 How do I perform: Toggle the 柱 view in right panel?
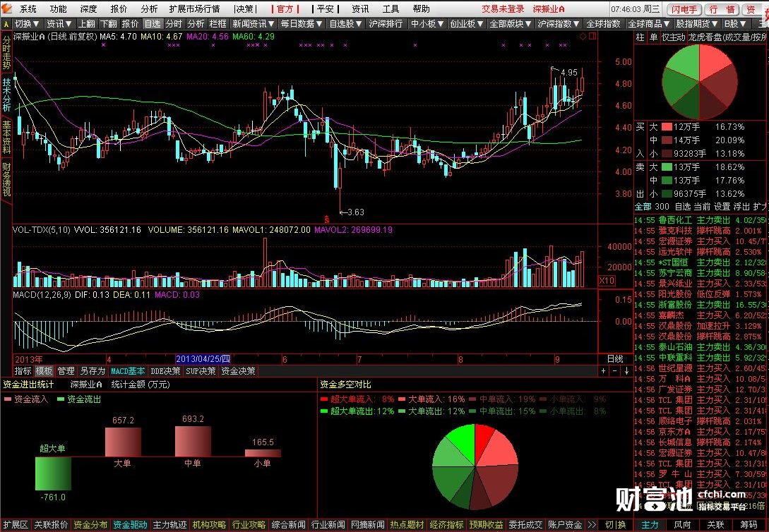click(640, 37)
